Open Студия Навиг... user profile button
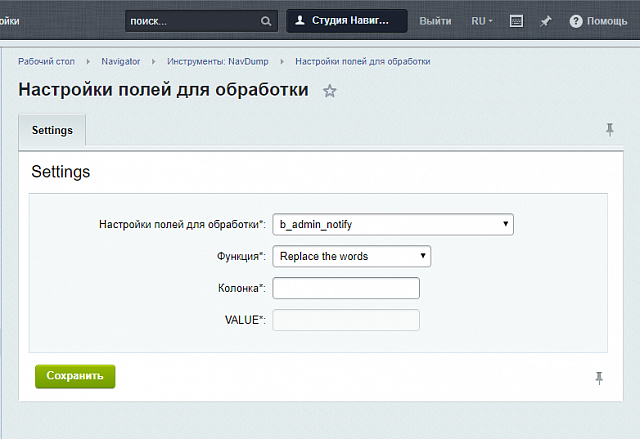 click(x=347, y=21)
